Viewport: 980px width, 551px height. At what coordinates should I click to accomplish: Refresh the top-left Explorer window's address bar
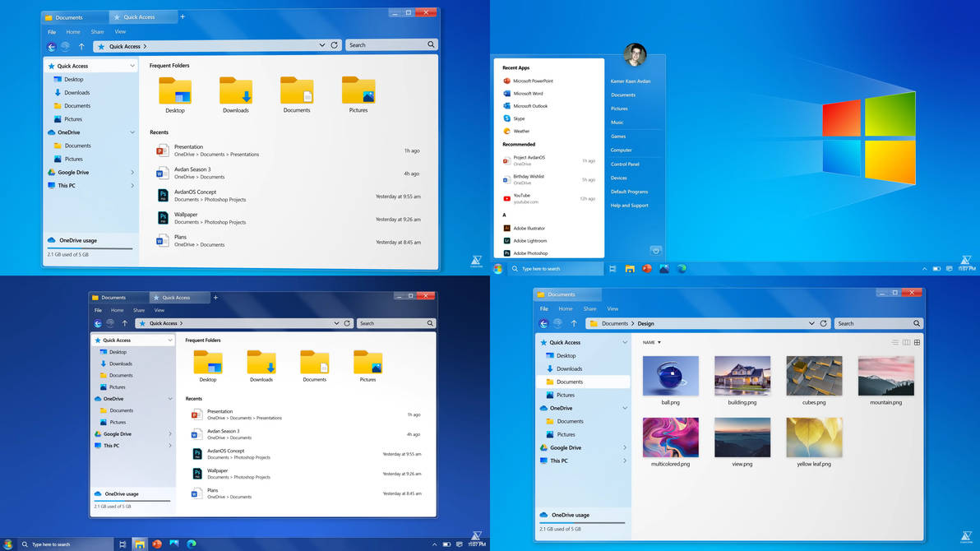pyautogui.click(x=335, y=45)
